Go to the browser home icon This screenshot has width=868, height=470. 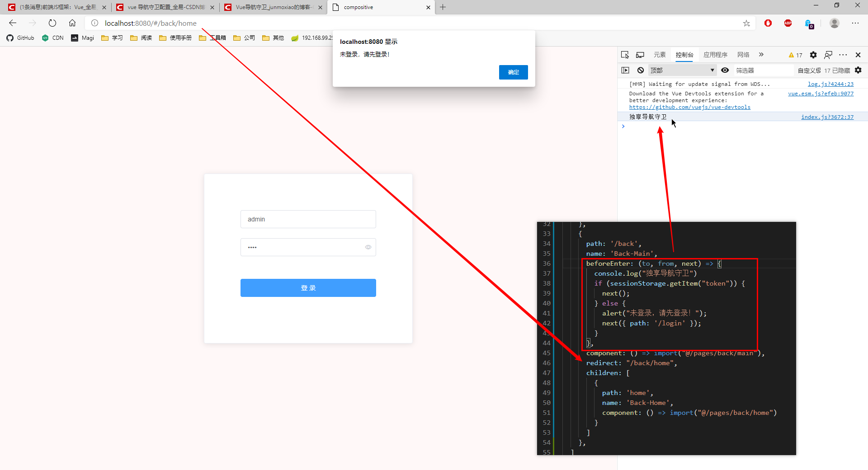point(72,23)
